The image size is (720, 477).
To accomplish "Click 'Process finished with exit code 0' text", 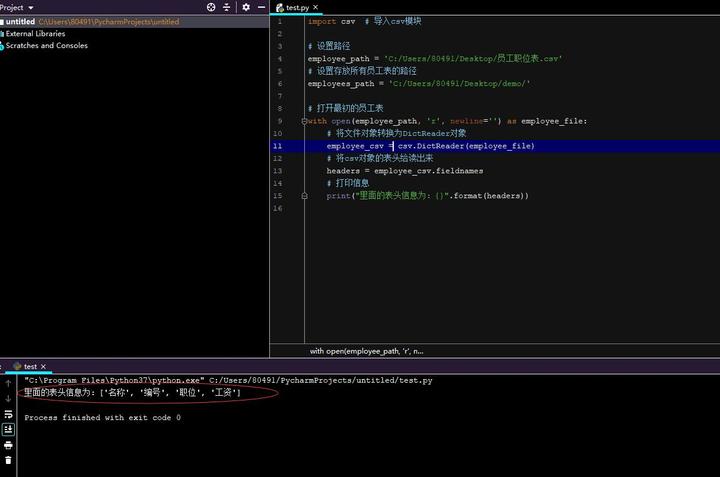I will (102, 417).
